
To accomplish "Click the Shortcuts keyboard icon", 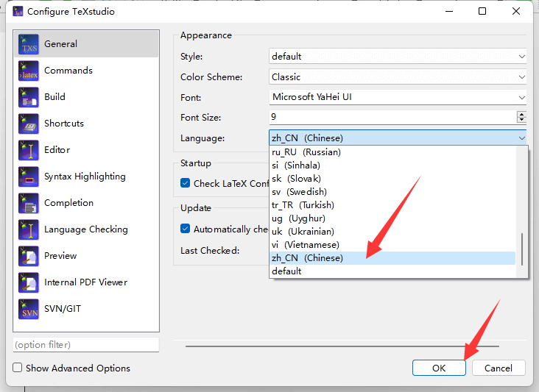I will [x=29, y=124].
